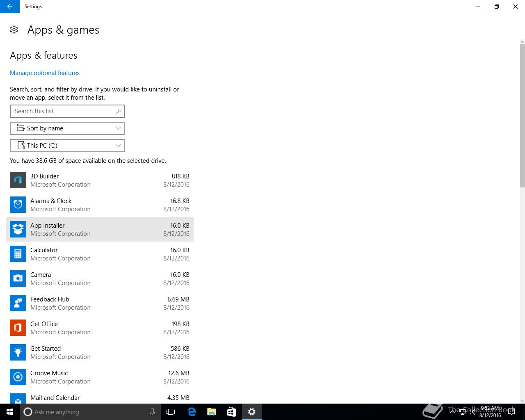Open the Sort by name dropdown
525x420 pixels.
pyautogui.click(x=67, y=128)
